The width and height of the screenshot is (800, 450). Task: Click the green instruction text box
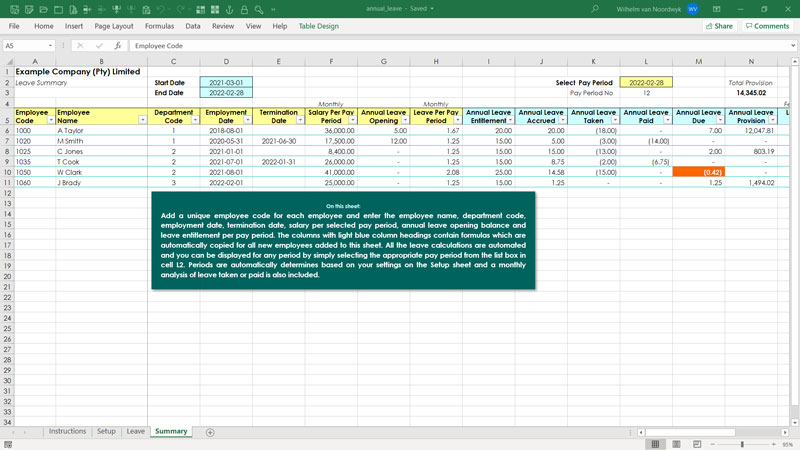(343, 240)
